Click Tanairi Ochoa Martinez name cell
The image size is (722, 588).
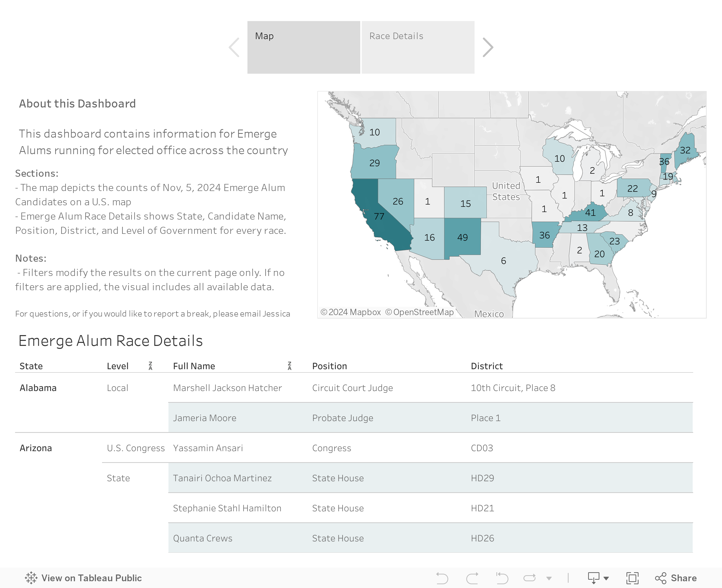[x=222, y=478]
